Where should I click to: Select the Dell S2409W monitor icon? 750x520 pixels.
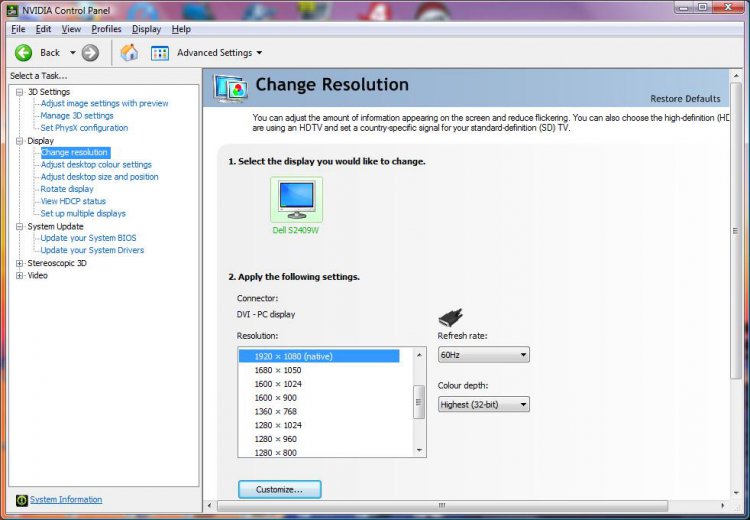[x=297, y=199]
